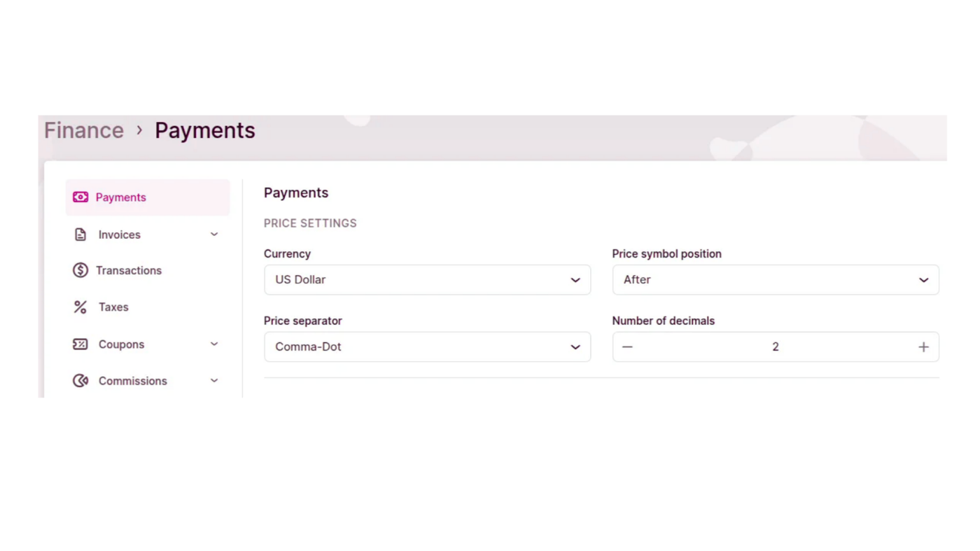This screenshot has height=551, width=980.
Task: Expand the Coupons submenu chevron
Action: tap(214, 344)
